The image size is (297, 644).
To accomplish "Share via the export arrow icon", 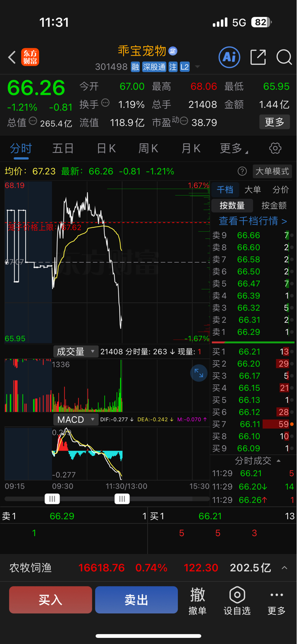I will 258,57.
